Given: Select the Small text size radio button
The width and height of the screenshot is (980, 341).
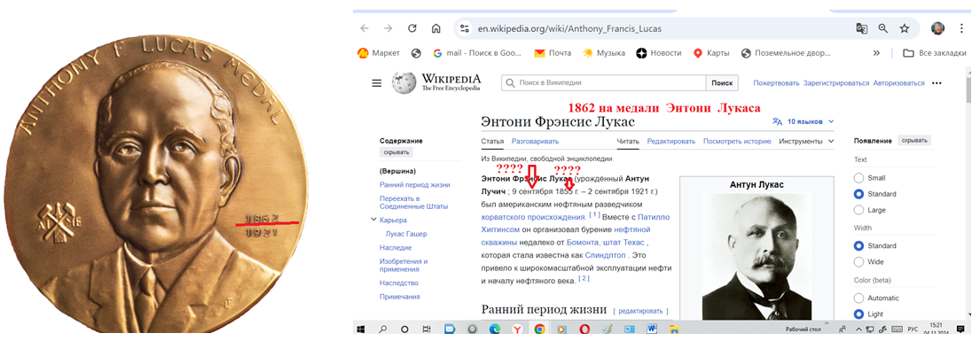Looking at the screenshot, I should click(x=858, y=178).
